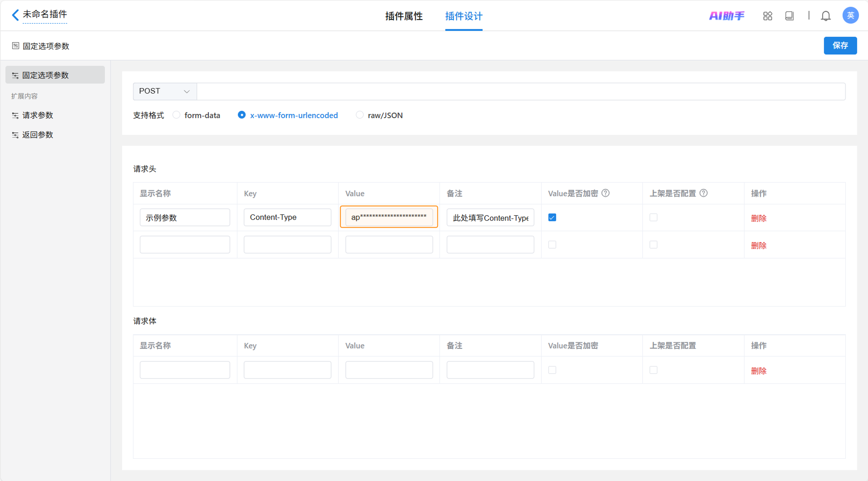The height and width of the screenshot is (481, 868).
Task: Click the back arrow next to 未命名插件
Action: (15, 15)
